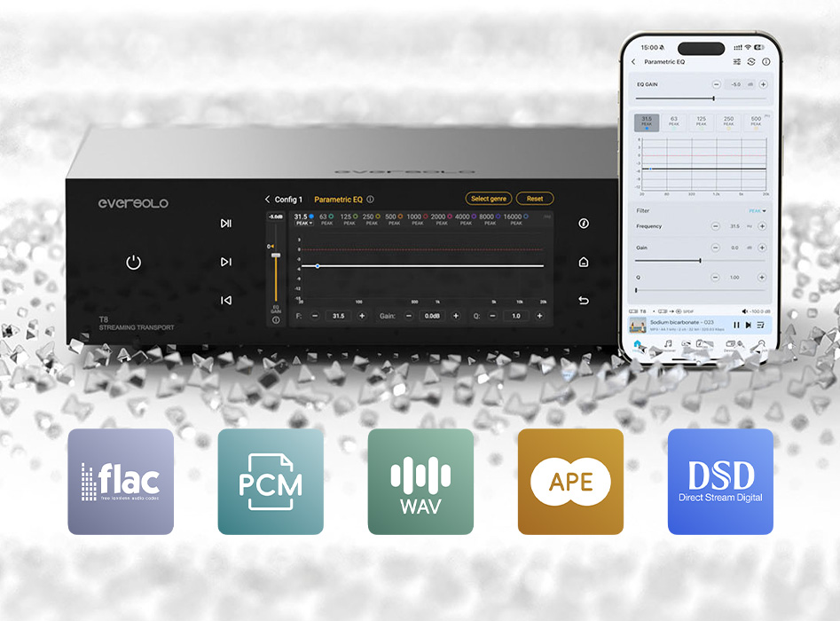The image size is (840, 621).
Task: Open the info icon next to Parametric EQ title
Action: tap(370, 200)
